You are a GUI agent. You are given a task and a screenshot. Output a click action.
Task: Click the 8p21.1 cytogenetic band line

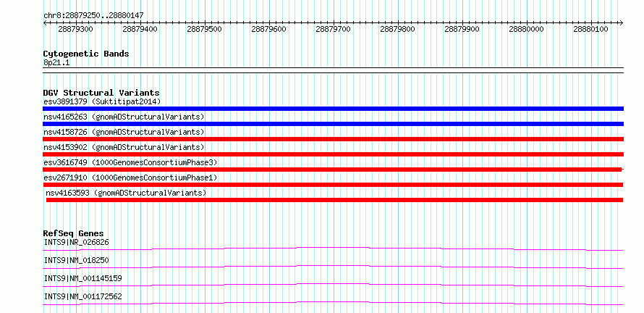click(x=333, y=70)
